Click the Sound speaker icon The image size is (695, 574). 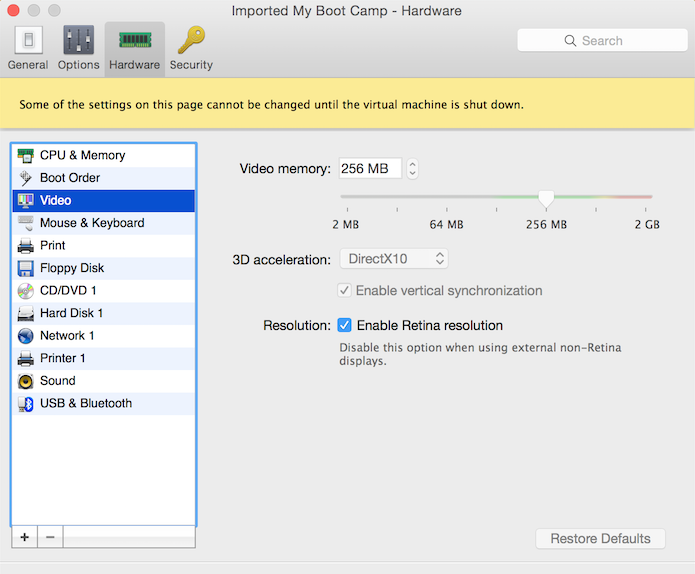(x=26, y=381)
